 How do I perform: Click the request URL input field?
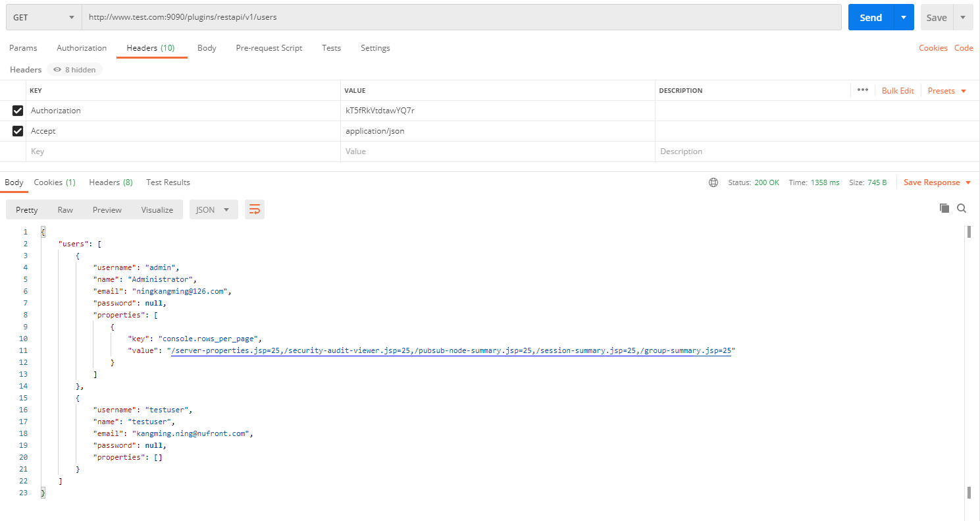click(x=461, y=17)
